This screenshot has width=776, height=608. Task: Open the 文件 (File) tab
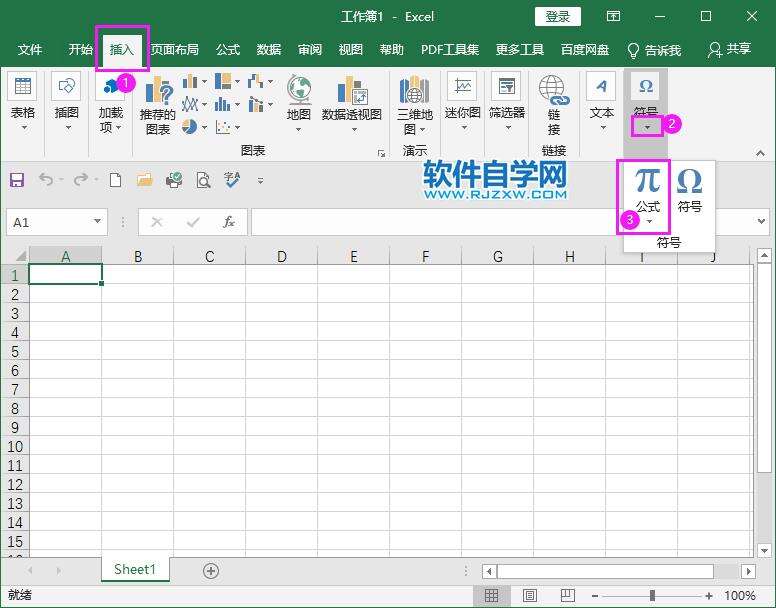(30, 49)
